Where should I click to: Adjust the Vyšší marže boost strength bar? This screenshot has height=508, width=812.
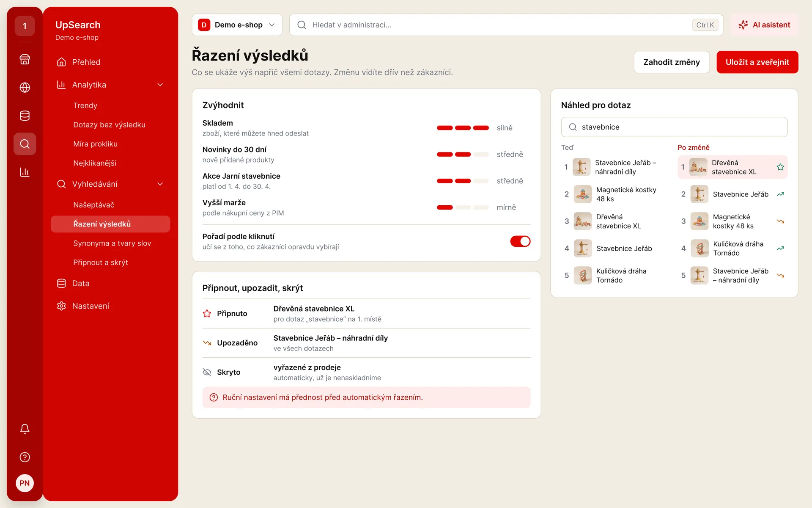(463, 207)
